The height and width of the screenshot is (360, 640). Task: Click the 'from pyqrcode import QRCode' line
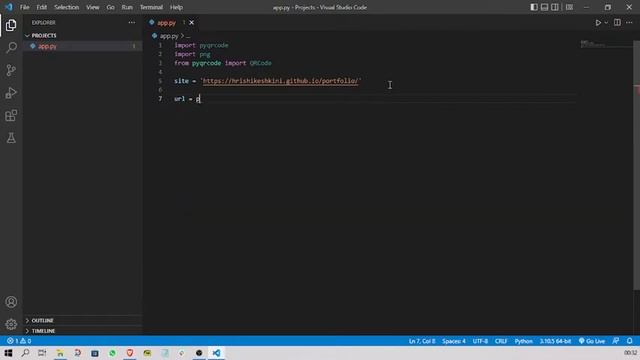tap(223, 63)
